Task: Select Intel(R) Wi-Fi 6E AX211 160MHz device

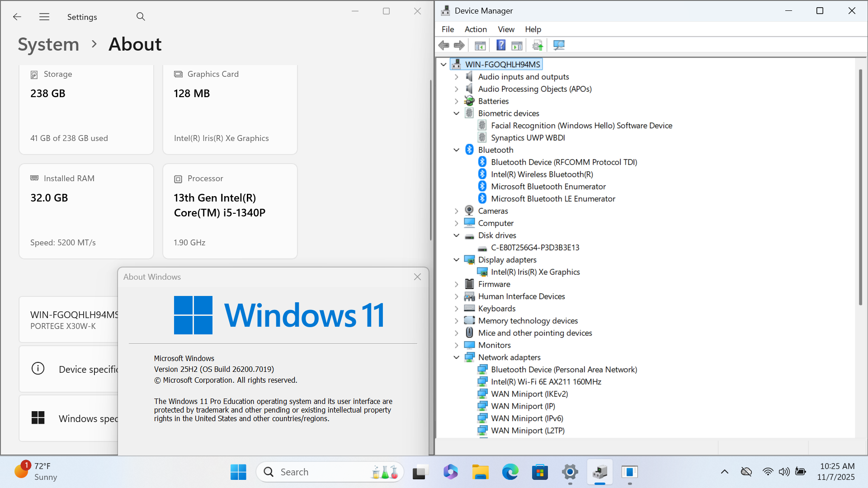Action: pyautogui.click(x=546, y=382)
